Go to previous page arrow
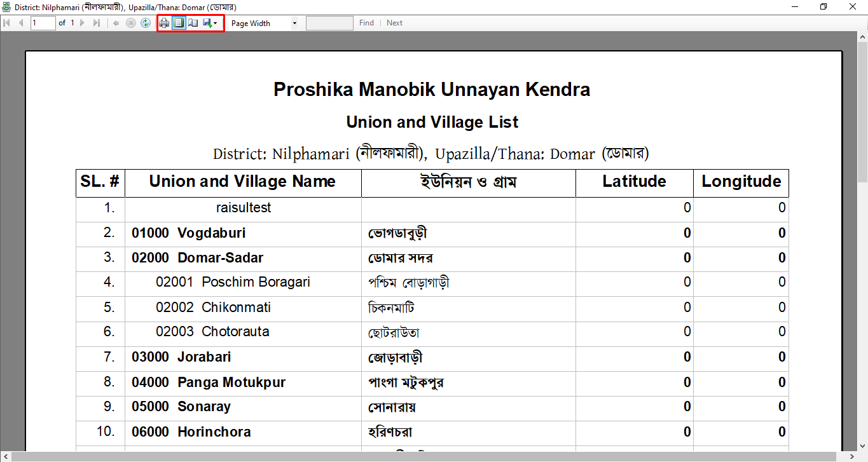The image size is (868, 462). coord(20,23)
